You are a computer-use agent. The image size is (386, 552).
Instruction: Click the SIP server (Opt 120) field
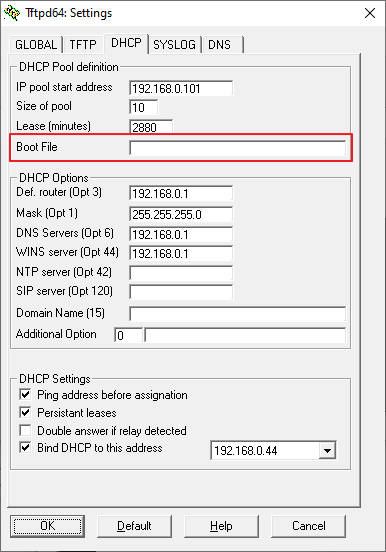[x=181, y=292]
